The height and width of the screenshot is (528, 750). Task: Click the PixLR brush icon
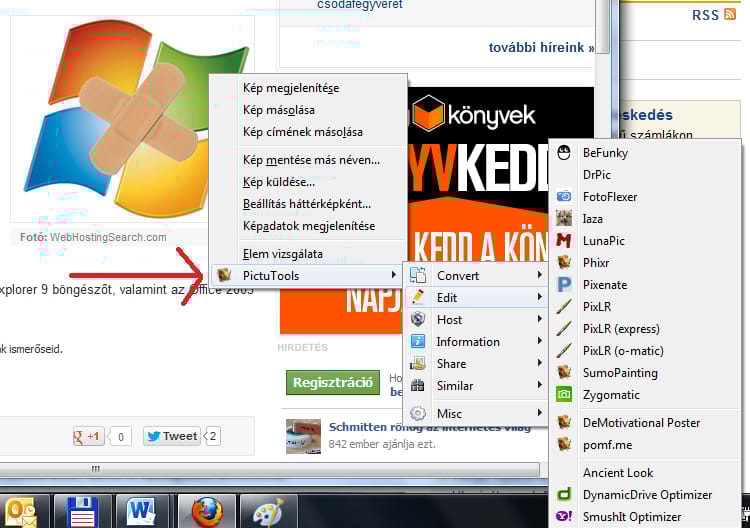[564, 307]
